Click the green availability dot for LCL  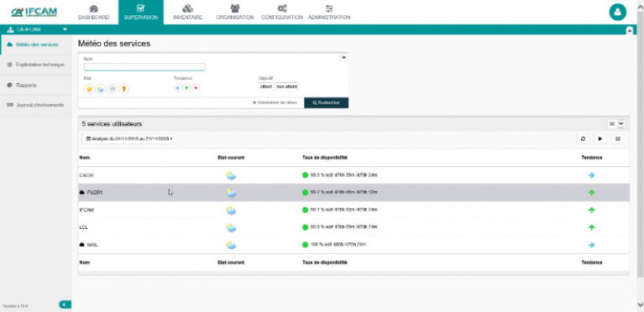305,227
